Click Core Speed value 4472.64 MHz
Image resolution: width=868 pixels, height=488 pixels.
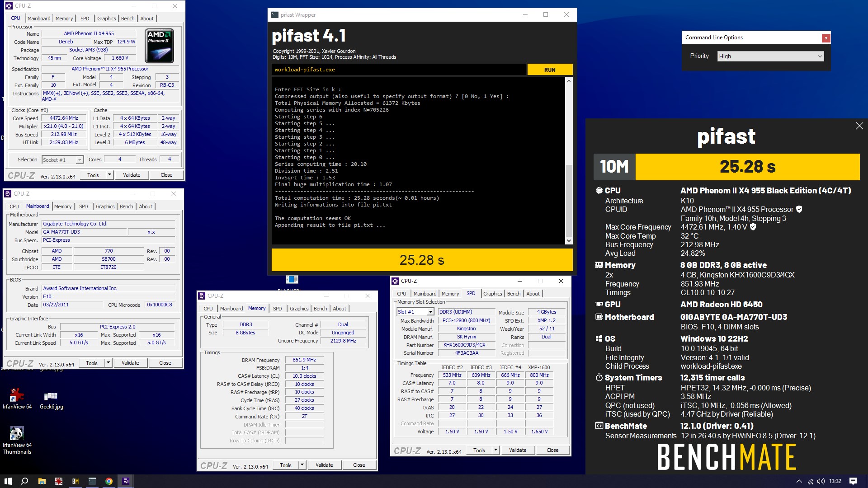tap(64, 118)
